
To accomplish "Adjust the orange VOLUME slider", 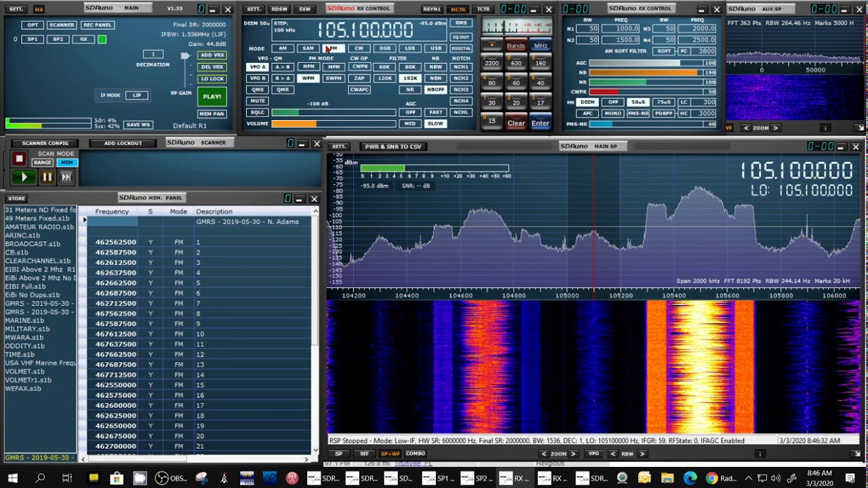I will (333, 124).
